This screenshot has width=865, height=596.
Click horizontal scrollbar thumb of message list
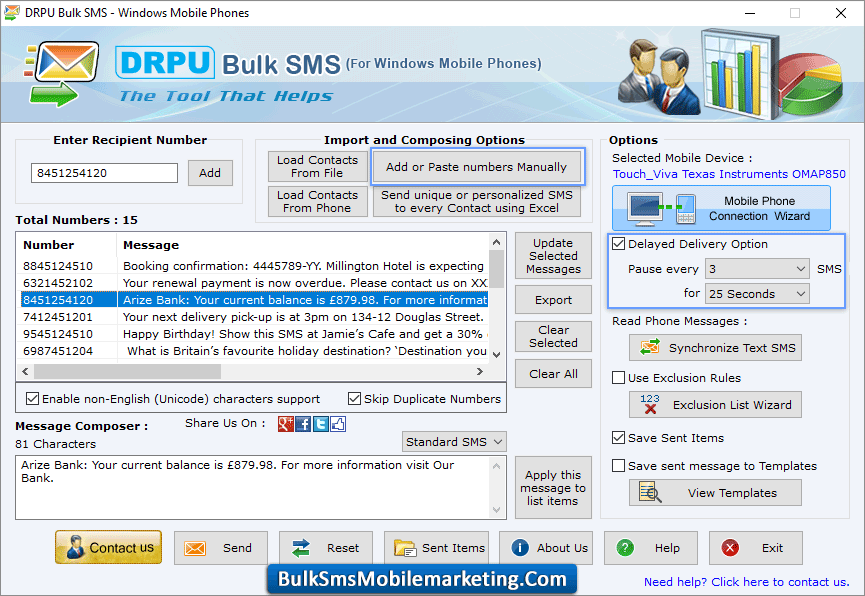127,372
